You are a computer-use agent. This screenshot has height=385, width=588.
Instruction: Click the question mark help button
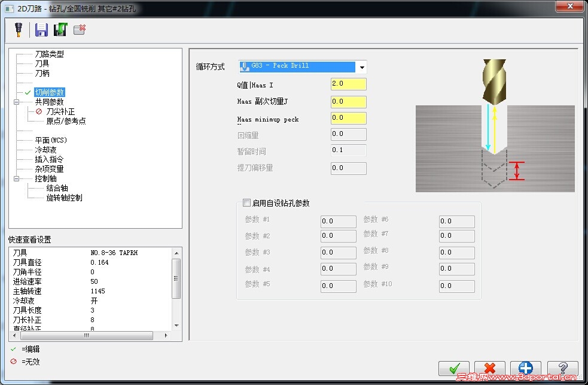pyautogui.click(x=562, y=368)
